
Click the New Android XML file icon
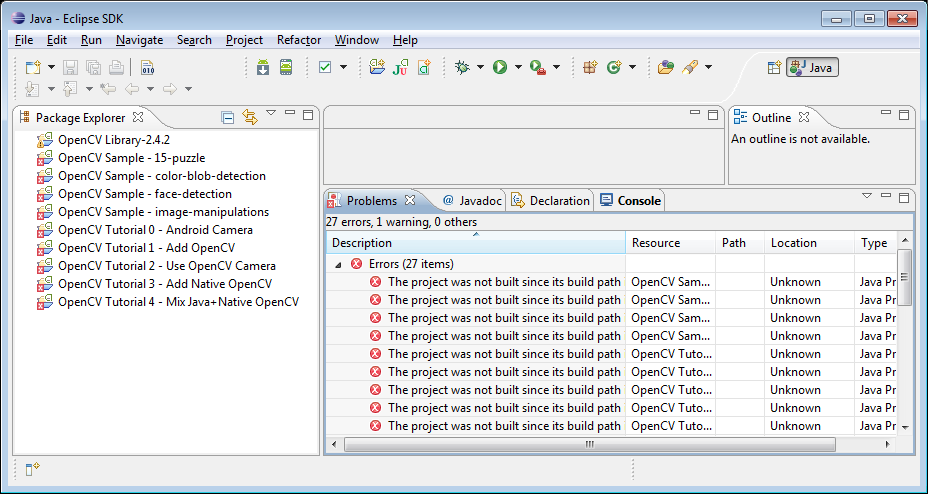tap(424, 67)
